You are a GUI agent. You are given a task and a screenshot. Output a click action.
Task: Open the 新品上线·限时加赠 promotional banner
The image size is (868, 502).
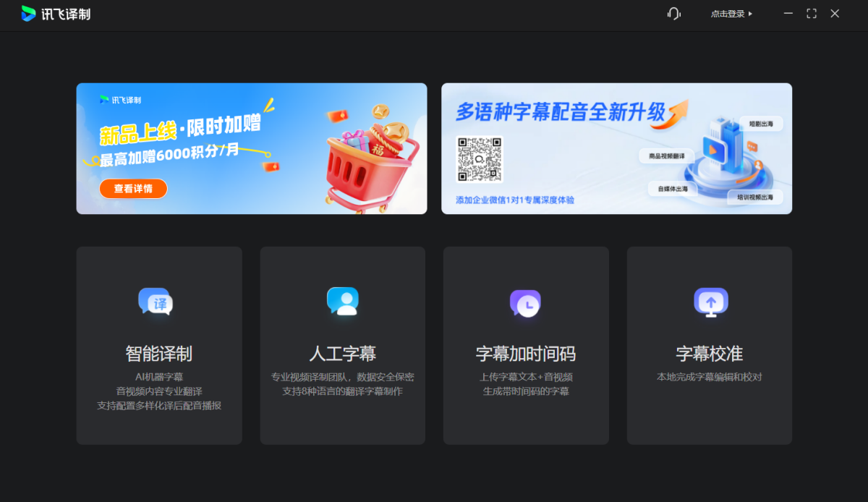[x=252, y=148]
